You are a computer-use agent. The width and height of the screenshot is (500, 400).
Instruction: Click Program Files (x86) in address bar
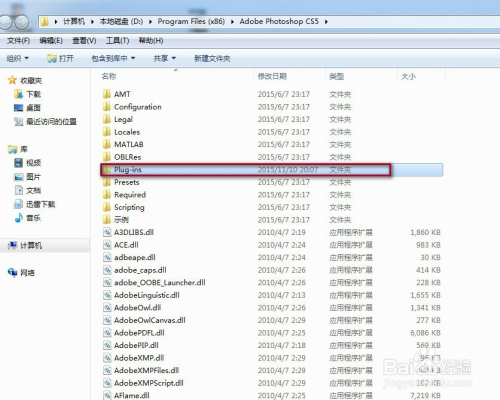tap(191, 22)
